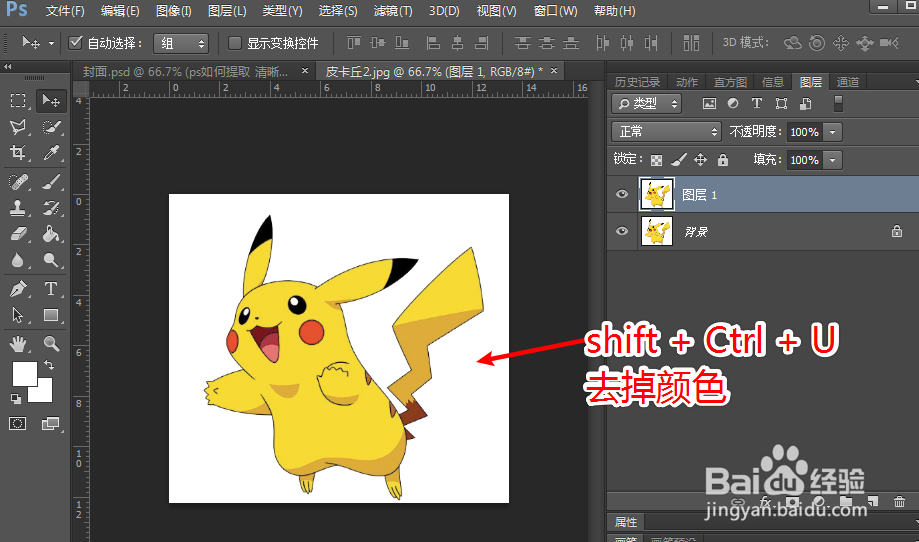The width and height of the screenshot is (919, 542).
Task: Change screen mode button
Action: click(50, 424)
